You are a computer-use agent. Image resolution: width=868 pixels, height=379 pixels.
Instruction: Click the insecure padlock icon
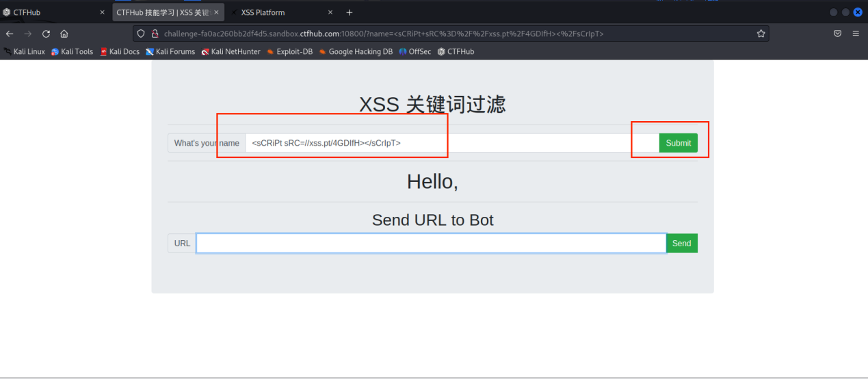coord(155,34)
